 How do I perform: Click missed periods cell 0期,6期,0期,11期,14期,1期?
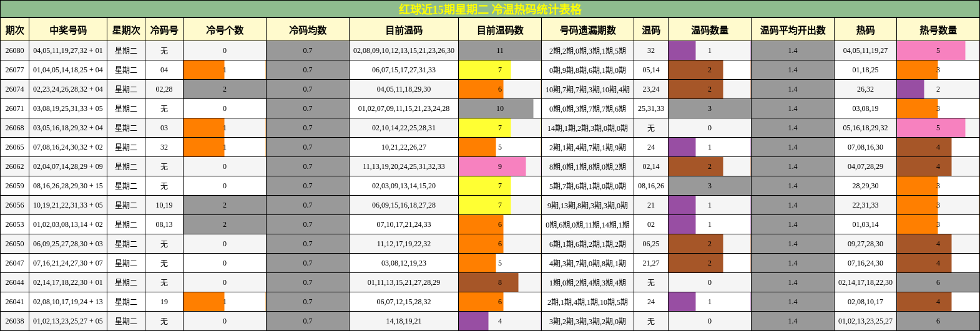[588, 224]
